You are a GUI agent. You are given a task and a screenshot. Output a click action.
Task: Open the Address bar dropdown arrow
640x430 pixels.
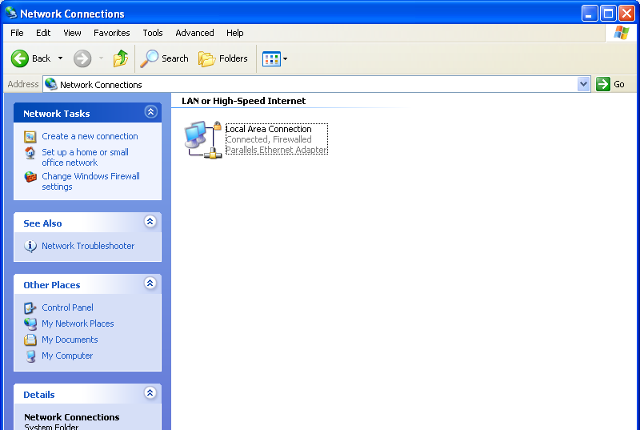click(x=584, y=85)
